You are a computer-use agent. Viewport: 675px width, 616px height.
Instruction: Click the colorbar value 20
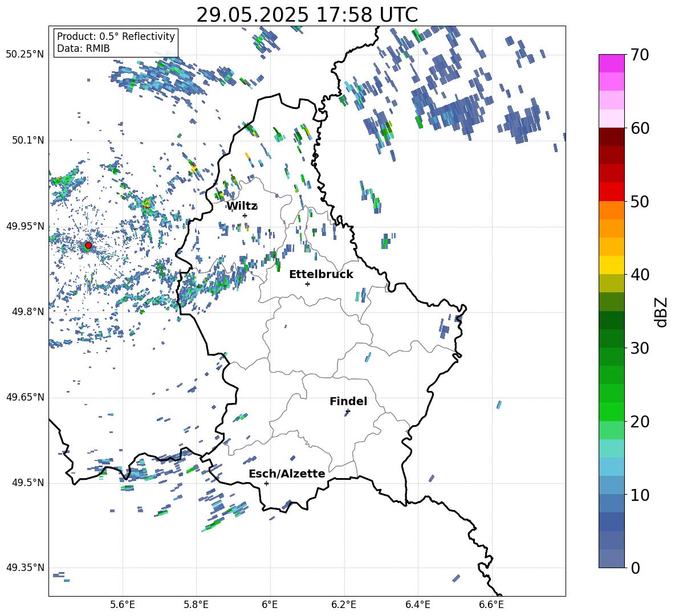tap(640, 421)
